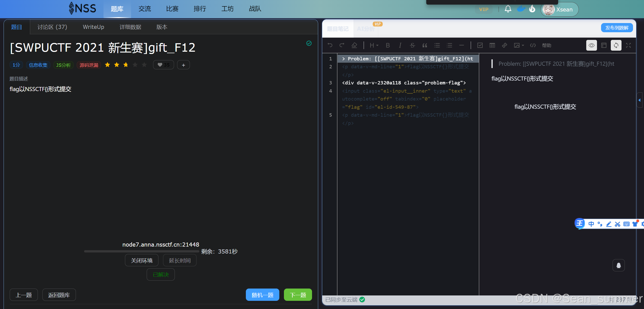Screen dimensions: 644x309
Task: Open the notification bell
Action: coord(508,9)
